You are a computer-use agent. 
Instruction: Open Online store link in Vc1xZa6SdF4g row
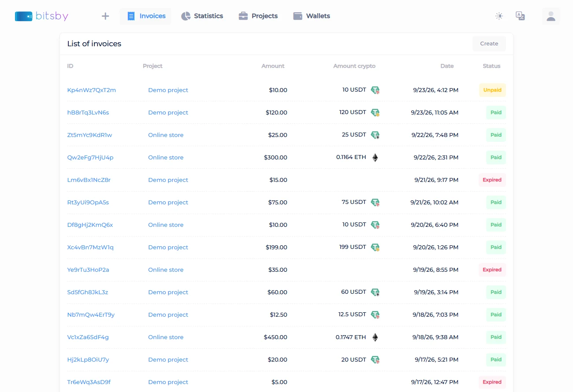click(166, 337)
